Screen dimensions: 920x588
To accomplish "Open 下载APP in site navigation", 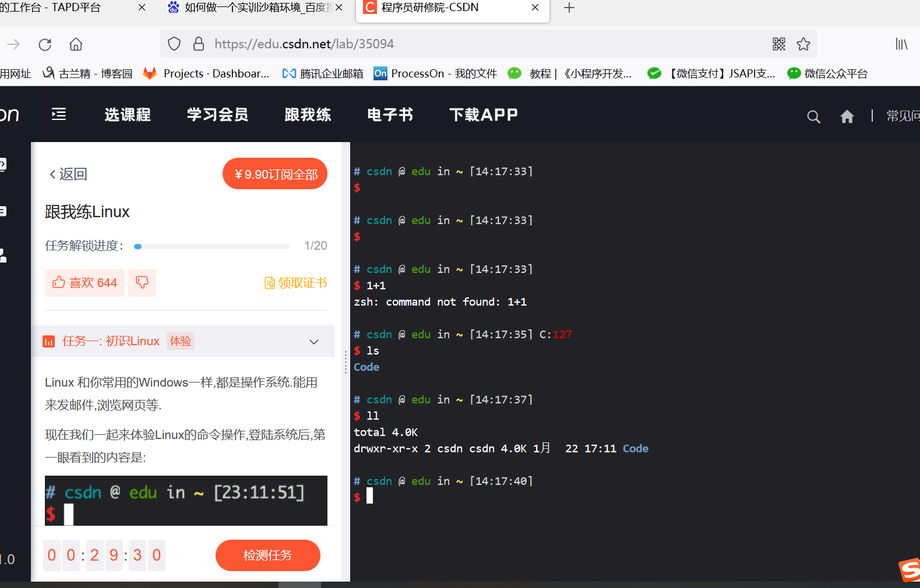I will [x=484, y=115].
